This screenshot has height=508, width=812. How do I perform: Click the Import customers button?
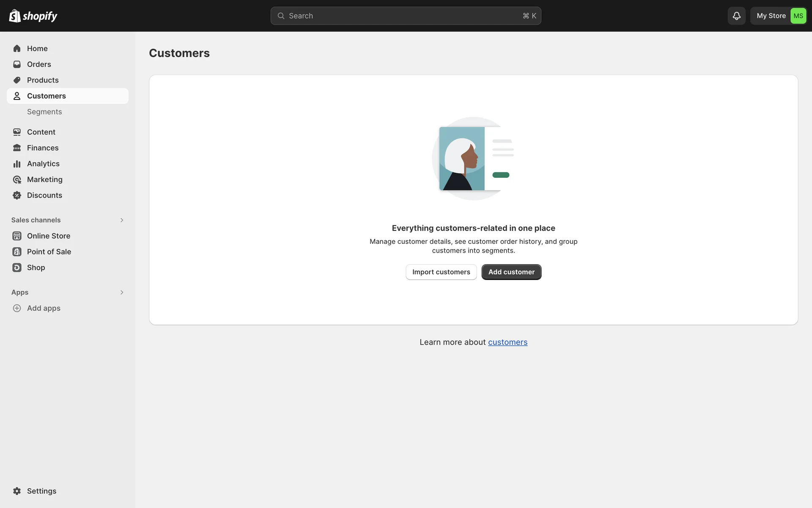point(441,272)
